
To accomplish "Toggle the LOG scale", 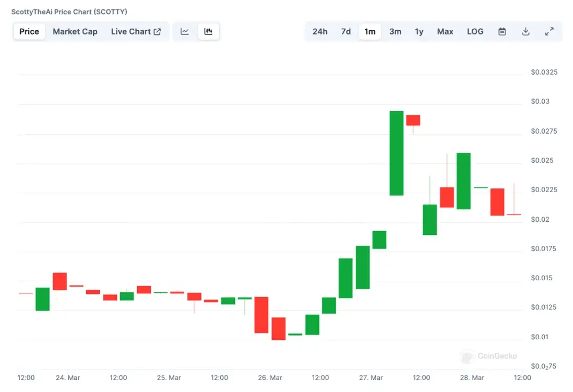I will (475, 31).
